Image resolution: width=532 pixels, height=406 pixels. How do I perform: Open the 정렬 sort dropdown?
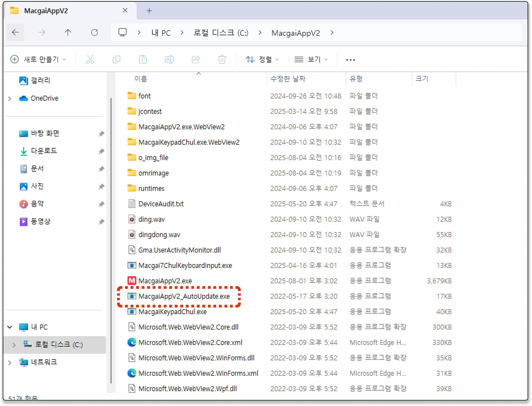pyautogui.click(x=262, y=59)
